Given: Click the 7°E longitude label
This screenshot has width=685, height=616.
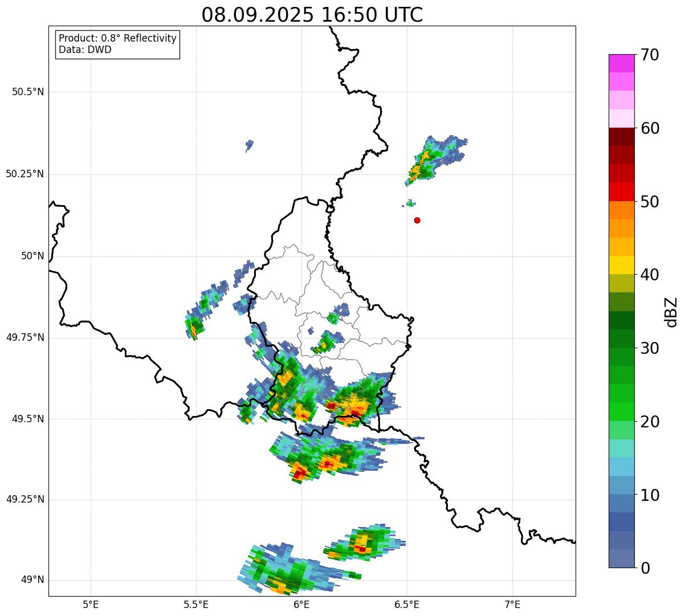Looking at the screenshot, I should point(512,604).
